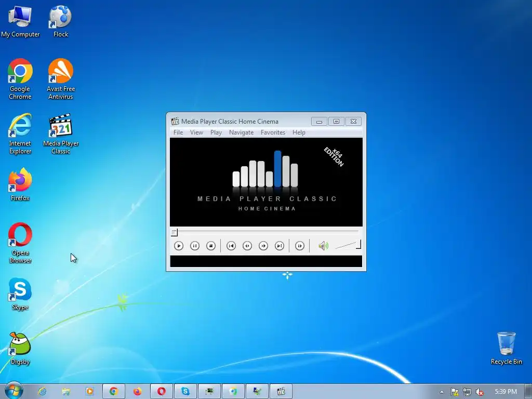Click the black status bar below the player controls
Screen dimensions: 532x399
pos(266,261)
